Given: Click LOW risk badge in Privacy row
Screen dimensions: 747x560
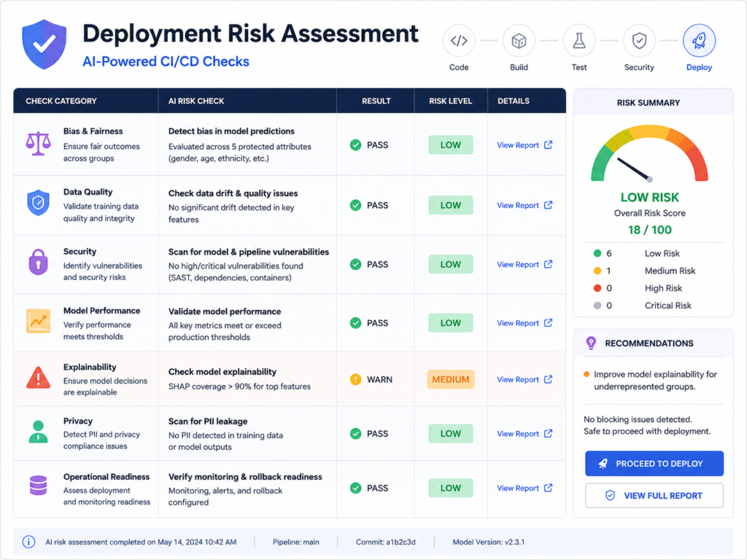Looking at the screenshot, I should click(x=450, y=434).
